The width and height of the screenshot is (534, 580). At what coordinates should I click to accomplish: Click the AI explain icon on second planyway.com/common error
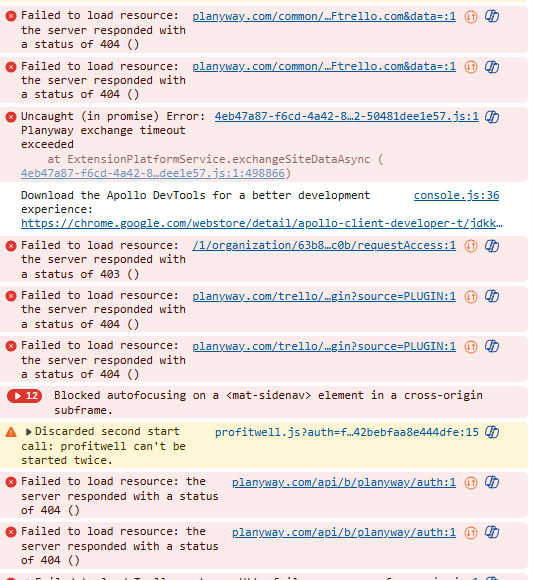tap(492, 67)
